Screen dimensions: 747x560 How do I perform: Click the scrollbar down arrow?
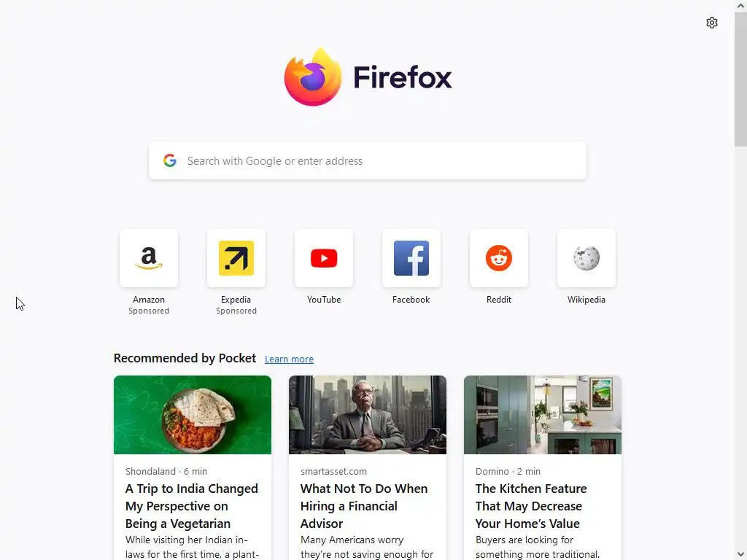(x=740, y=554)
